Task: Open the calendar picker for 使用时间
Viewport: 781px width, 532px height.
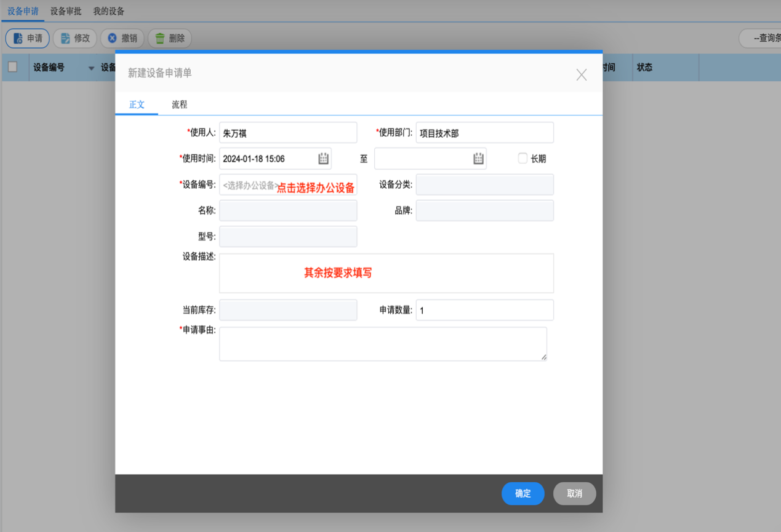Action: point(322,158)
